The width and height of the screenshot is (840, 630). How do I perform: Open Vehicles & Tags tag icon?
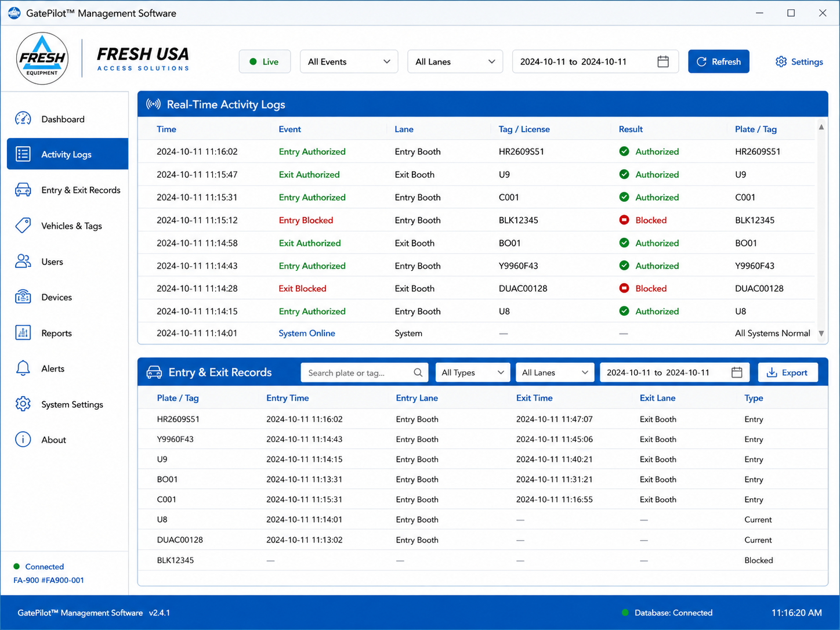point(23,226)
